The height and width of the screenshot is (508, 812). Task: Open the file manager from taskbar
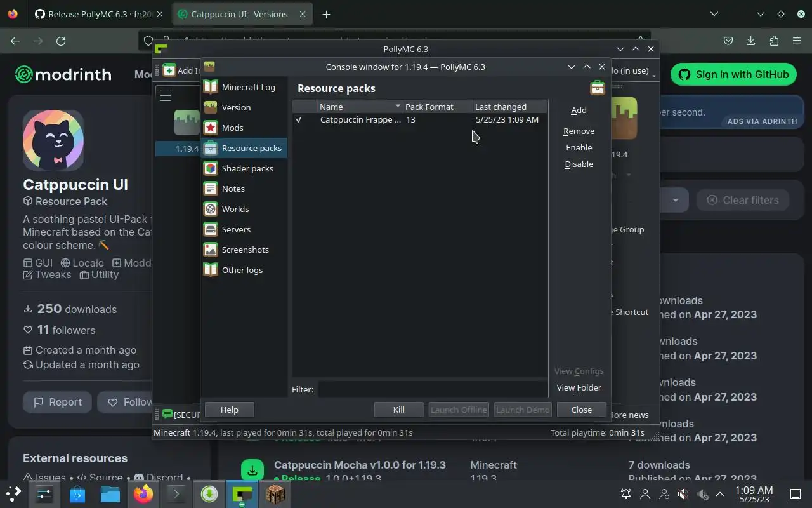pos(110,493)
